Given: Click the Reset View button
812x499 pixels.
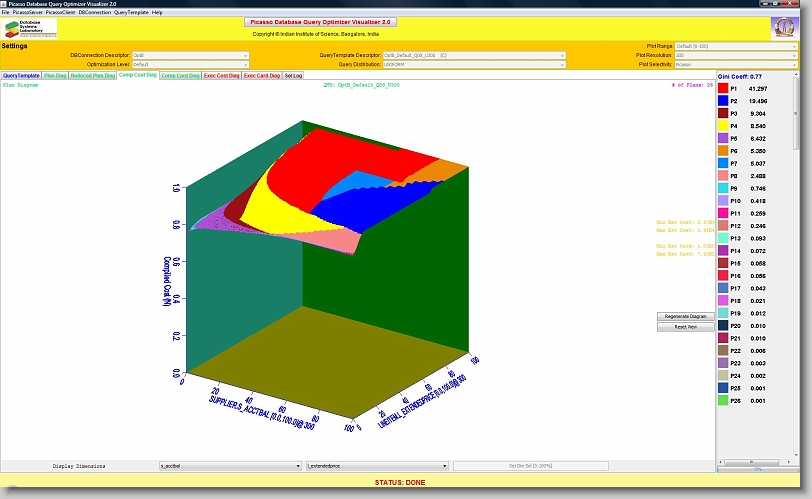Looking at the screenshot, I should [x=685, y=326].
